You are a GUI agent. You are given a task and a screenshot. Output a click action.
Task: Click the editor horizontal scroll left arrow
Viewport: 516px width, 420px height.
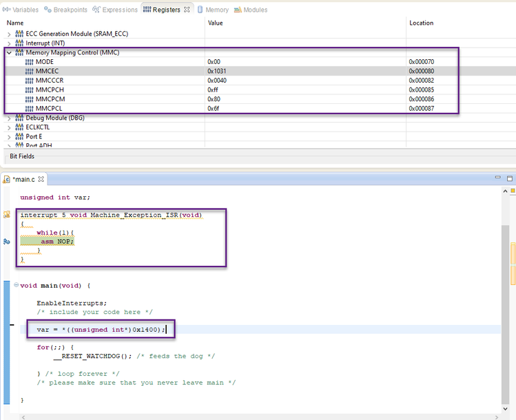coord(23,417)
